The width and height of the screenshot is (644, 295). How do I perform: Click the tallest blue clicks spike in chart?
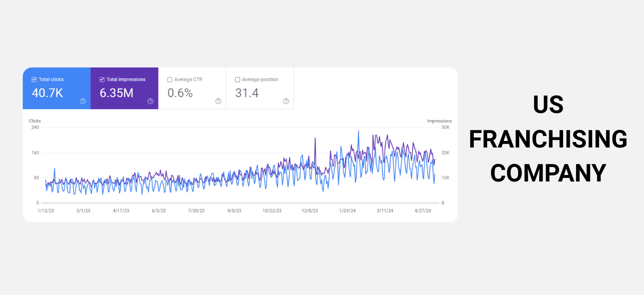click(358, 131)
